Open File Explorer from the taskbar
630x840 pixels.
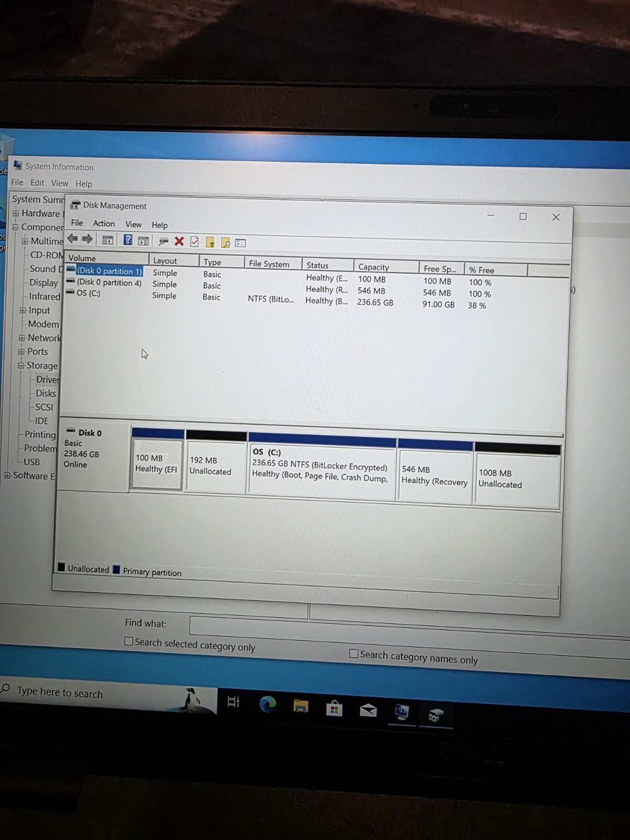[x=300, y=706]
